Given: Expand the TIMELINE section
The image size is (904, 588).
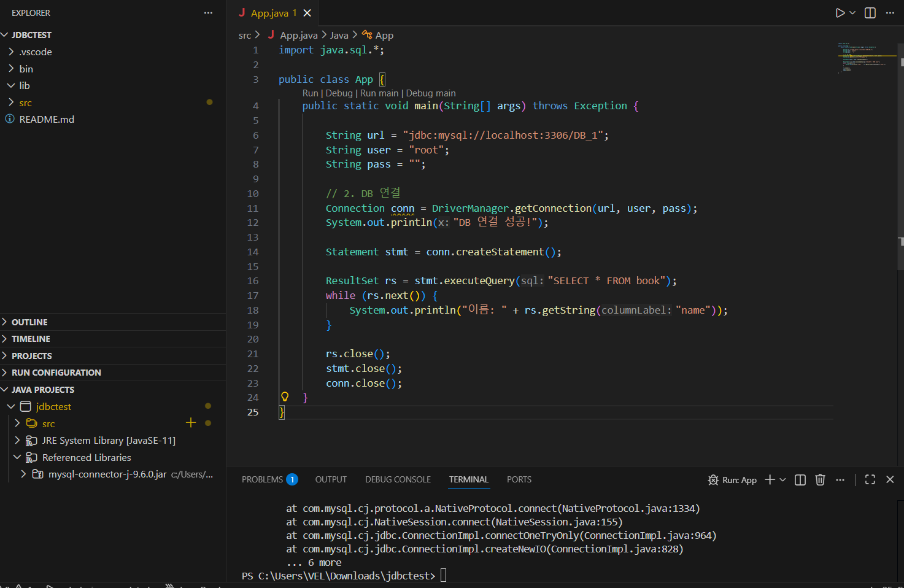Looking at the screenshot, I should pos(5,339).
